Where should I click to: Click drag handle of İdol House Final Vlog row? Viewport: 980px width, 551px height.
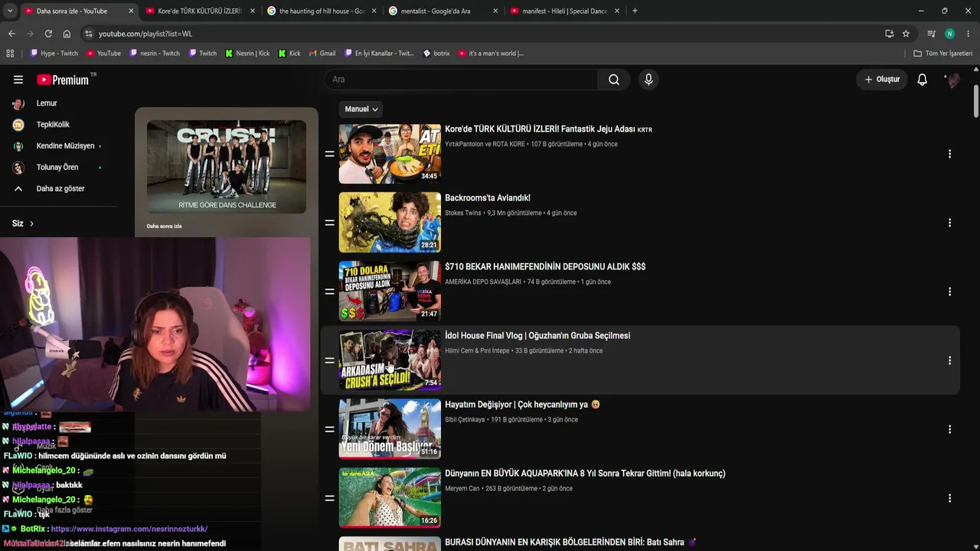(x=329, y=360)
